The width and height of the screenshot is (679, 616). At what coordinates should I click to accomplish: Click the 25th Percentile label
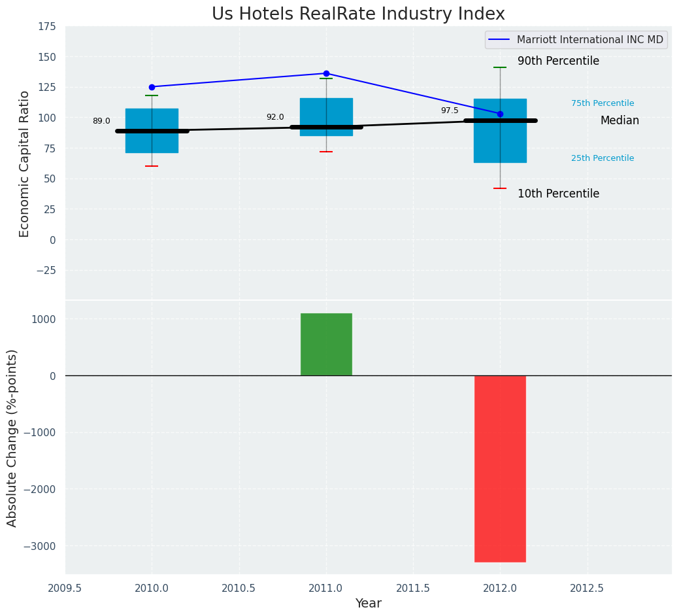click(602, 158)
